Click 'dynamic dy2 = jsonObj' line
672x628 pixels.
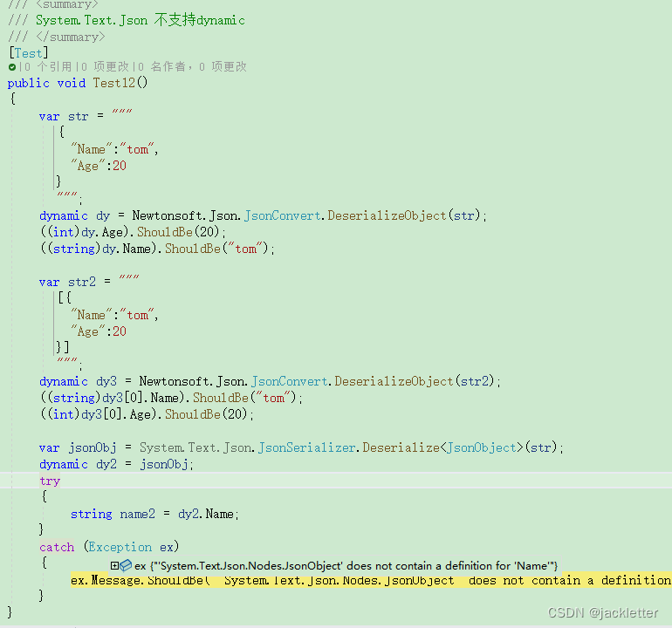[116, 464]
